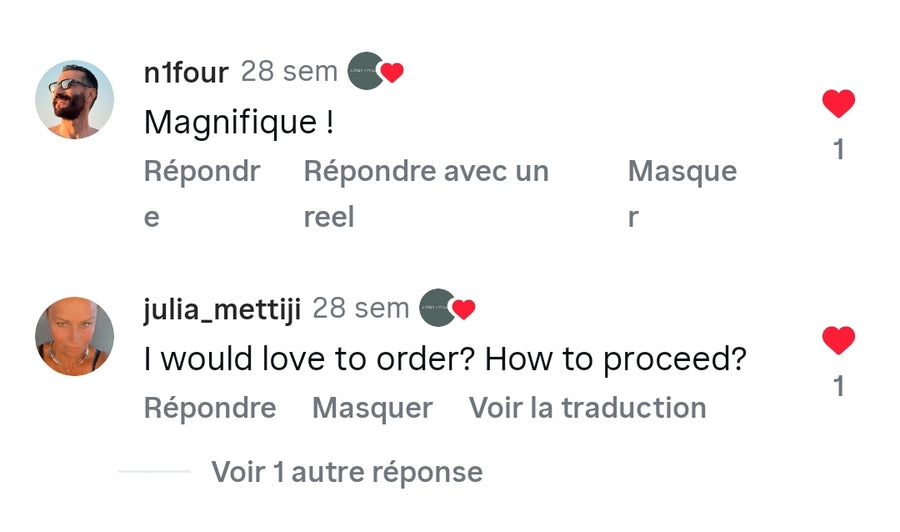Hide julia_mettiji's comment with Masquer
The width and height of the screenshot is (900, 532).
(372, 408)
